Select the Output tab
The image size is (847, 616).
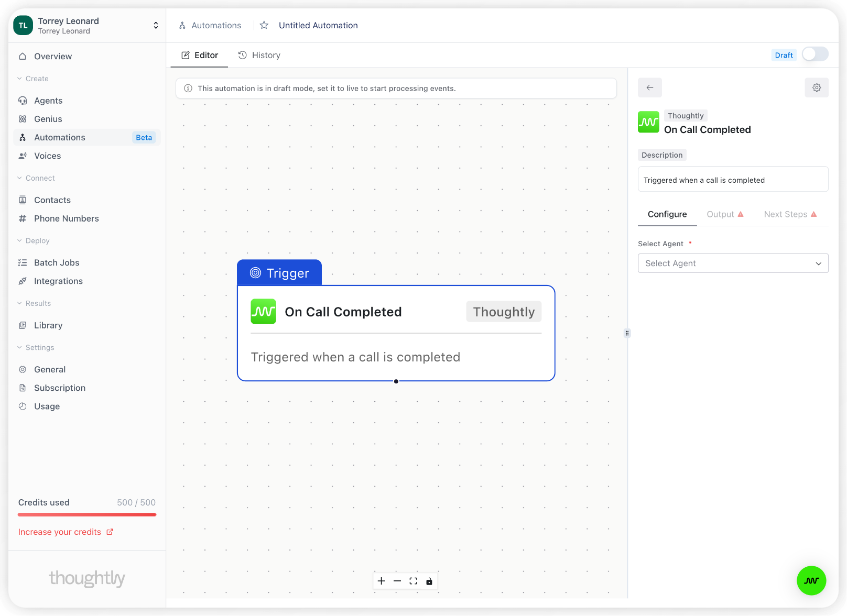point(725,214)
